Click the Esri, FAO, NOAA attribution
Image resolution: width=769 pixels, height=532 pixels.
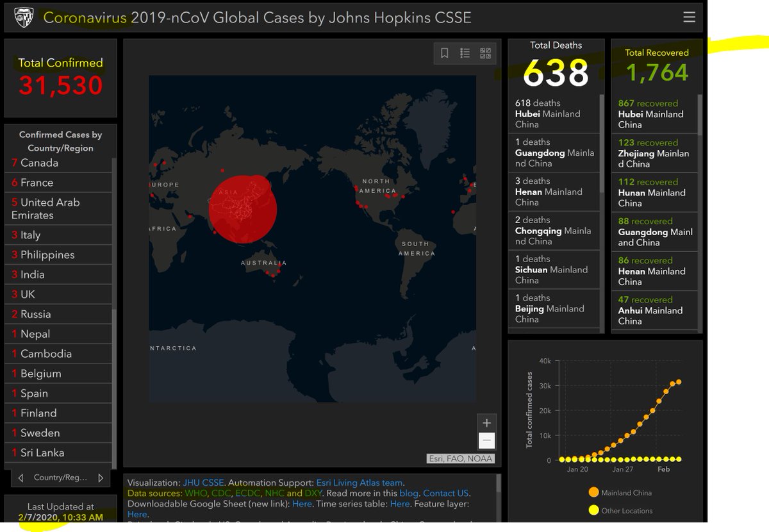(x=461, y=458)
